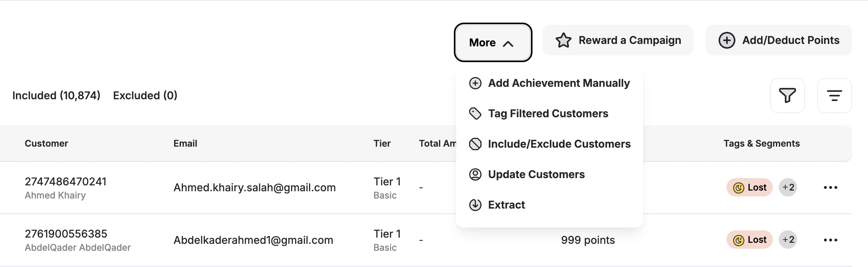Click the +2 tags badge for Ahmed Khairy
Image resolution: width=868 pixels, height=267 pixels.
[788, 187]
